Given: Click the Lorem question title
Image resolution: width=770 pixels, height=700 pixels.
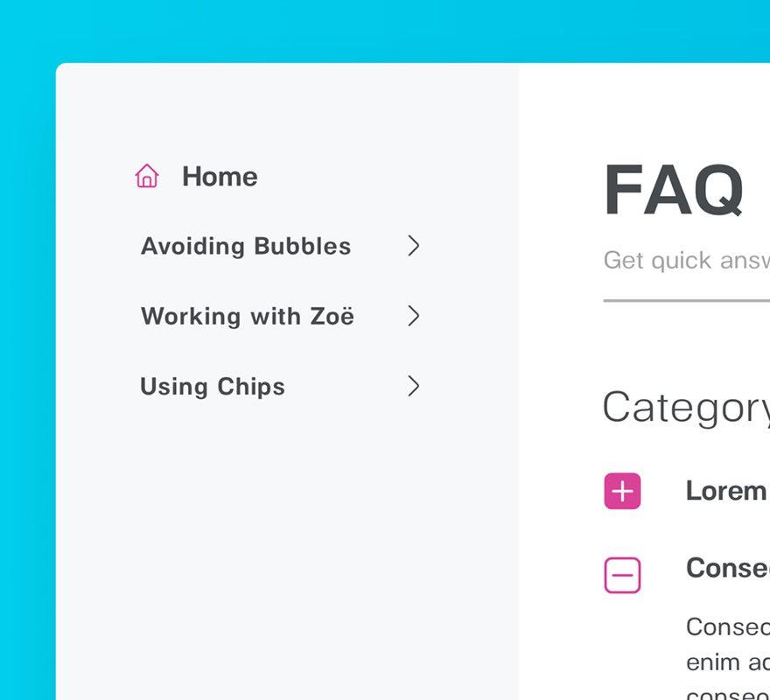Looking at the screenshot, I should point(725,491).
